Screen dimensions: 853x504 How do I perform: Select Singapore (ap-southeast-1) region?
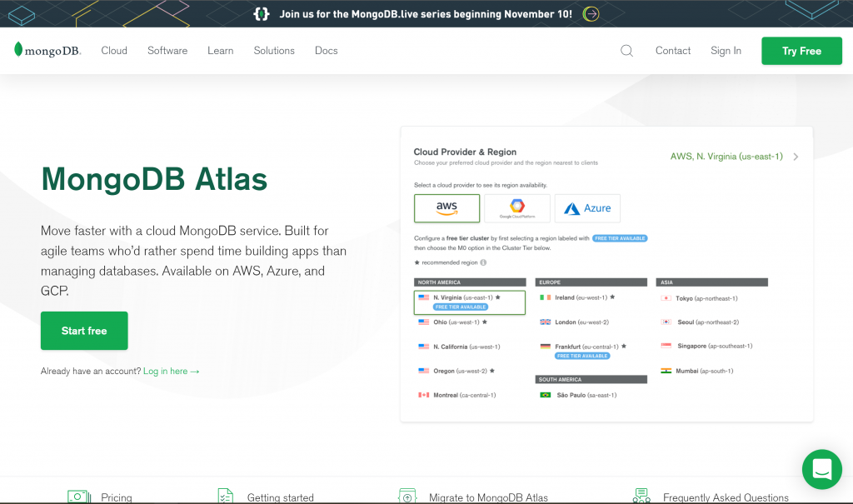click(706, 347)
